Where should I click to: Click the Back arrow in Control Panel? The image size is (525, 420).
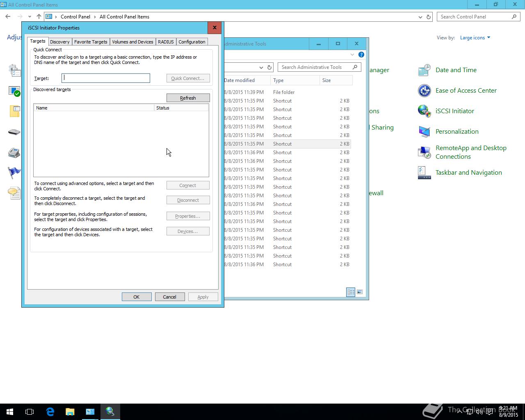[8, 17]
